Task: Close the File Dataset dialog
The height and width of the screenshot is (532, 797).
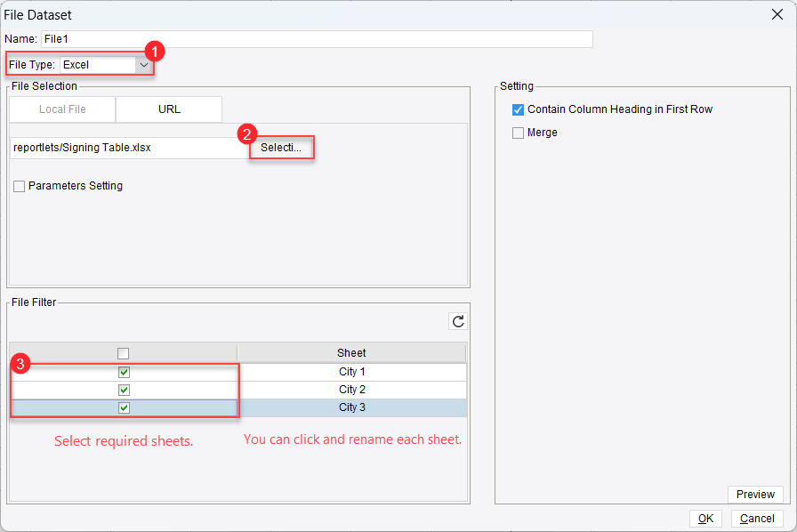Action: (x=778, y=14)
